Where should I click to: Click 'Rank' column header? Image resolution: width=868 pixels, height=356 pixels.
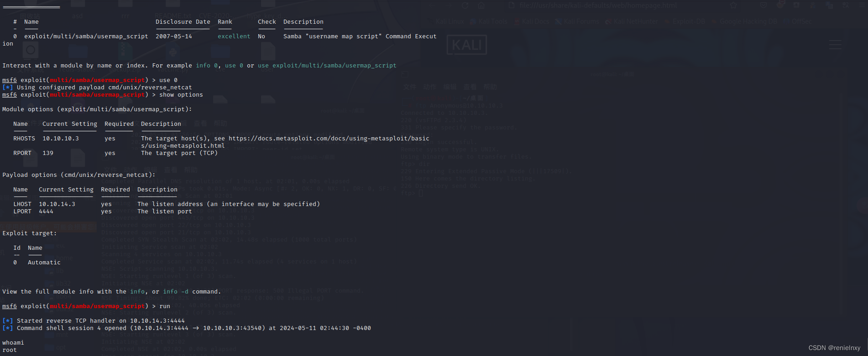(225, 22)
